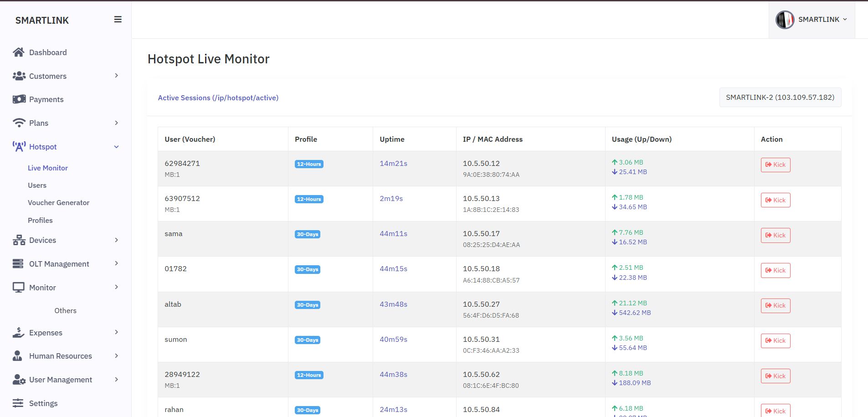Click the Plans wifi icon
The width and height of the screenshot is (868, 417).
click(x=19, y=123)
